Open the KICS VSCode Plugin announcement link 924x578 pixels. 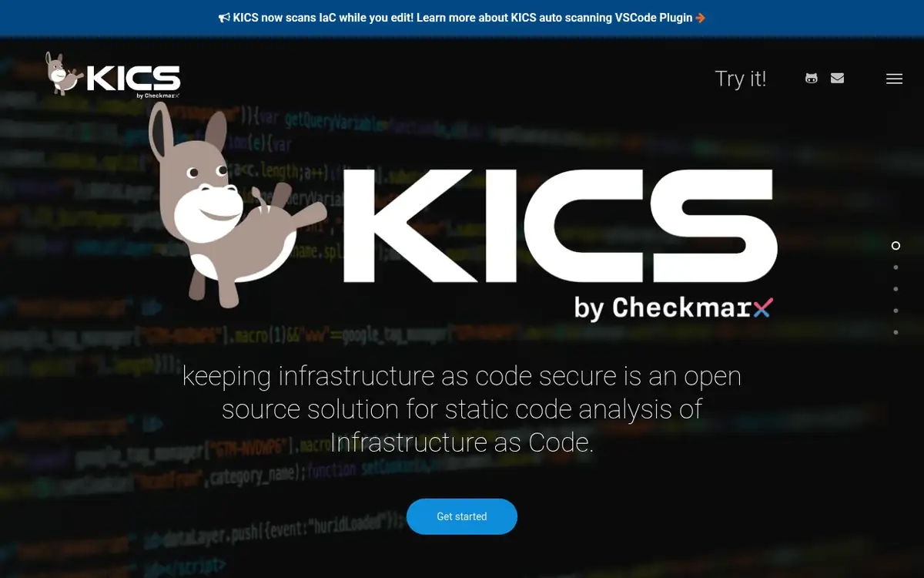(462, 18)
